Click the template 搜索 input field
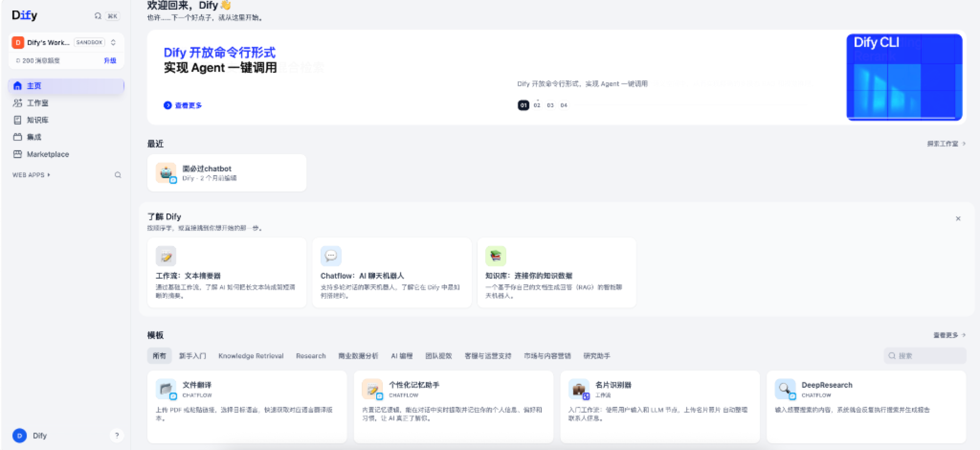 click(x=924, y=356)
